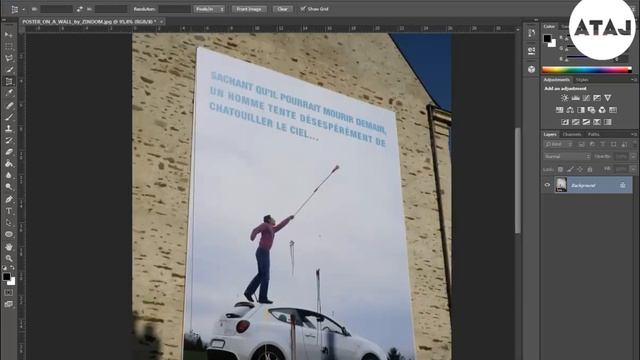
Task: Add an Invert adjustment
Action: point(565,122)
